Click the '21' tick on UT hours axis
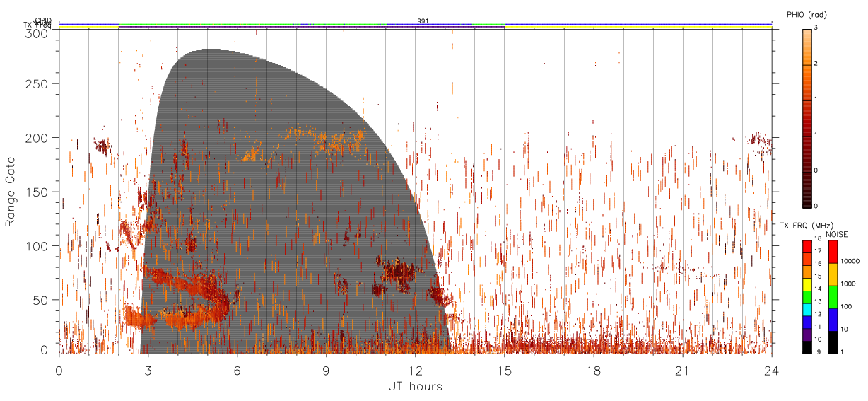868x401 pixels. (683, 371)
